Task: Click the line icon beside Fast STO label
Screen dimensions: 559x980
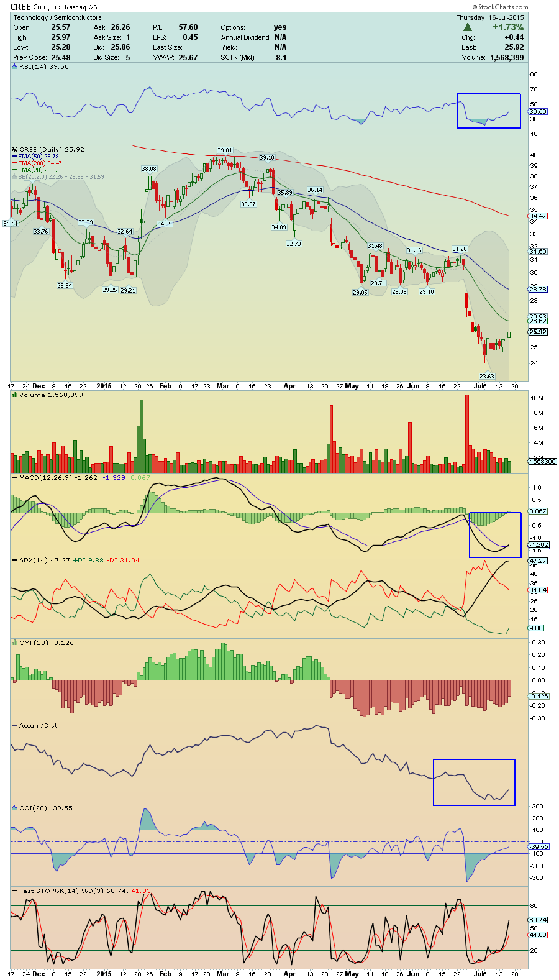Action: tap(15, 891)
